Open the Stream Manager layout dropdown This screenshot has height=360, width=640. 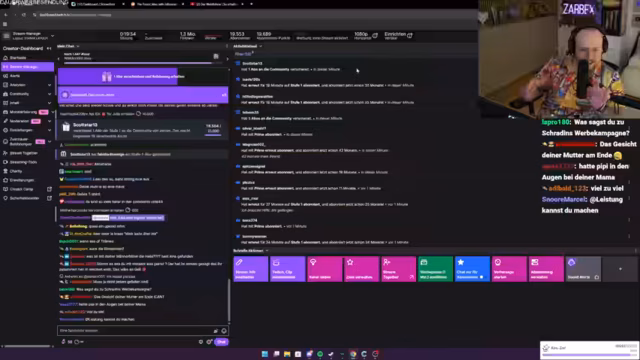(53, 36)
